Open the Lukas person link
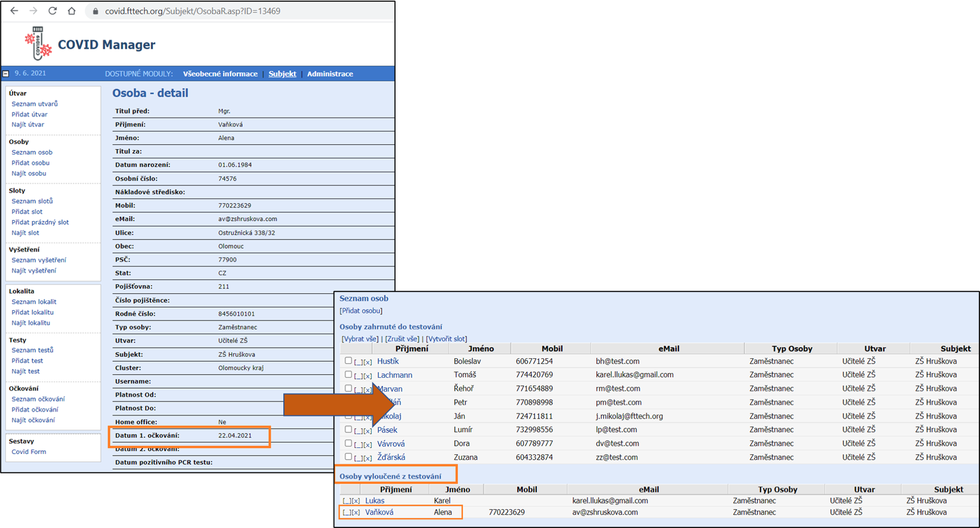 point(375,501)
